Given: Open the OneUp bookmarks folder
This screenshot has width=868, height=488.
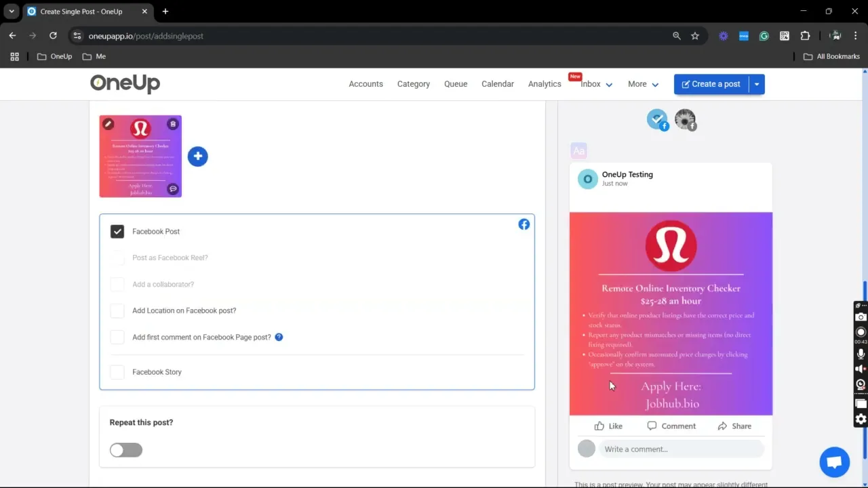Looking at the screenshot, I should (x=55, y=56).
